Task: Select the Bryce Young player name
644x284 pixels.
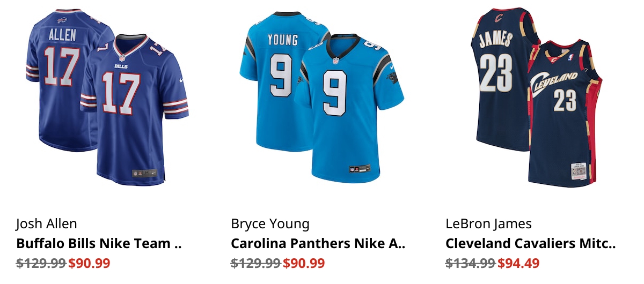Action: tap(270, 223)
